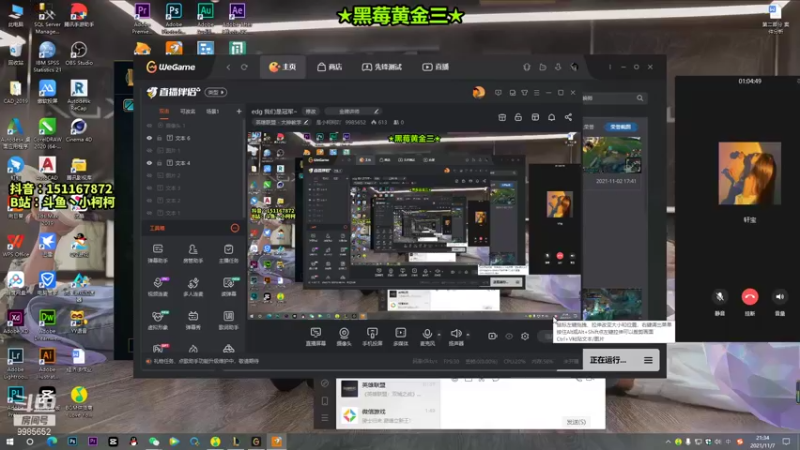Open stream settings via the gear icon
800x450 pixels.
(x=525, y=336)
